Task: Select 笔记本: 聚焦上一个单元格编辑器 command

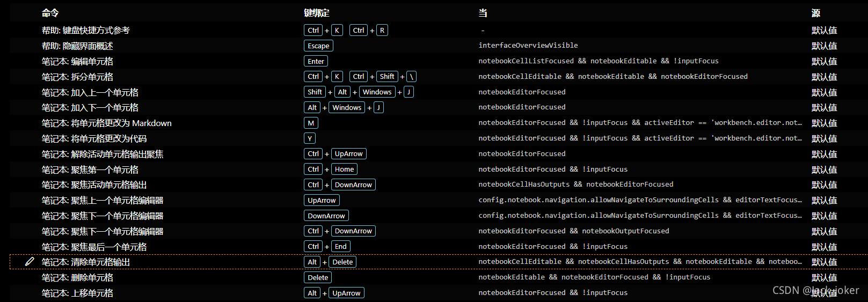Action: coord(103,201)
